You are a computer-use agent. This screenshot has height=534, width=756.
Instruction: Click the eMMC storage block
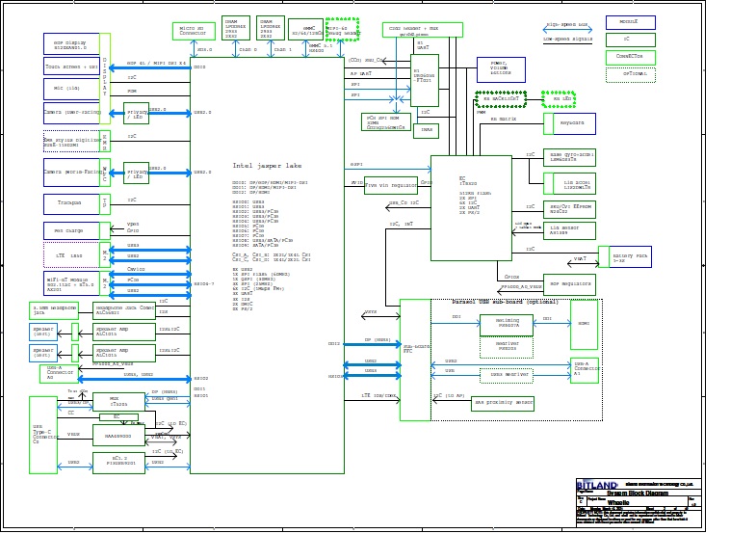305,30
